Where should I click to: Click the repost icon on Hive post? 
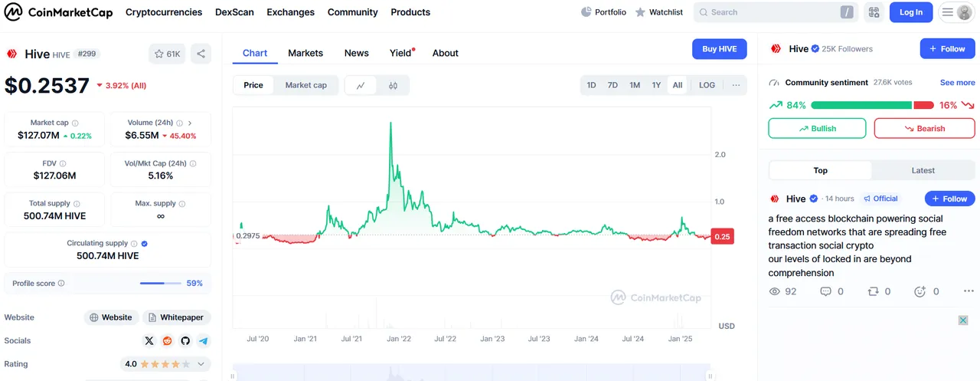pos(873,291)
